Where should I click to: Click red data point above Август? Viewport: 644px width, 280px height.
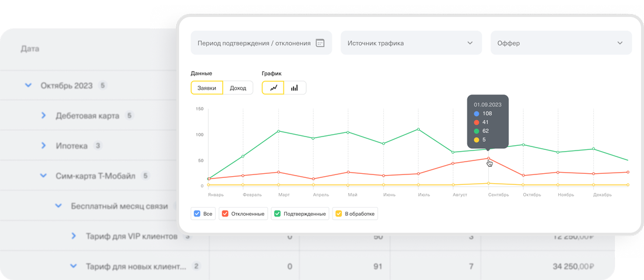point(453,163)
